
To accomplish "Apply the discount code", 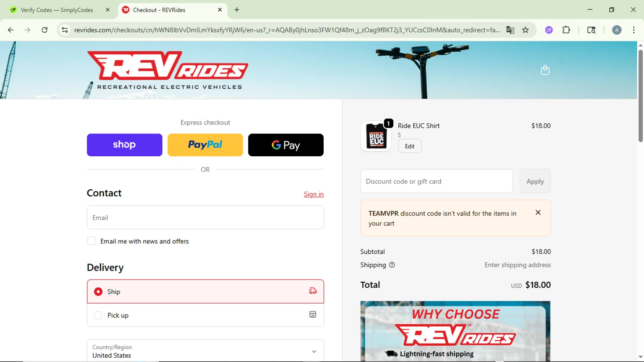I will point(535,181).
